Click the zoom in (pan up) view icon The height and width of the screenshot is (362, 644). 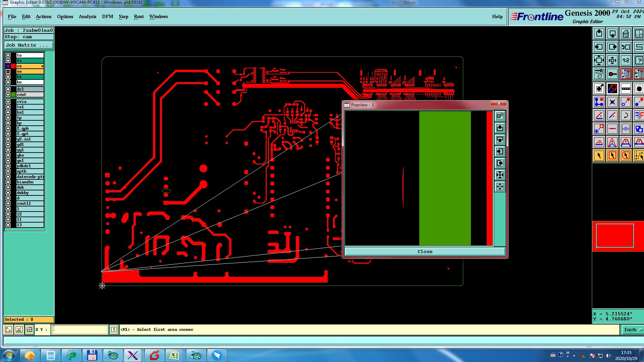[599, 34]
